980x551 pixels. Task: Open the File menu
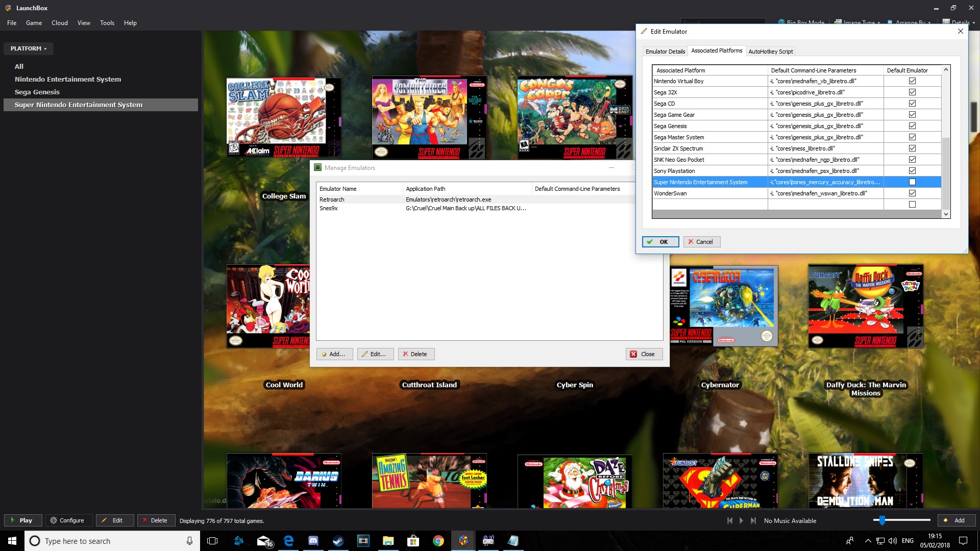pos(12,23)
